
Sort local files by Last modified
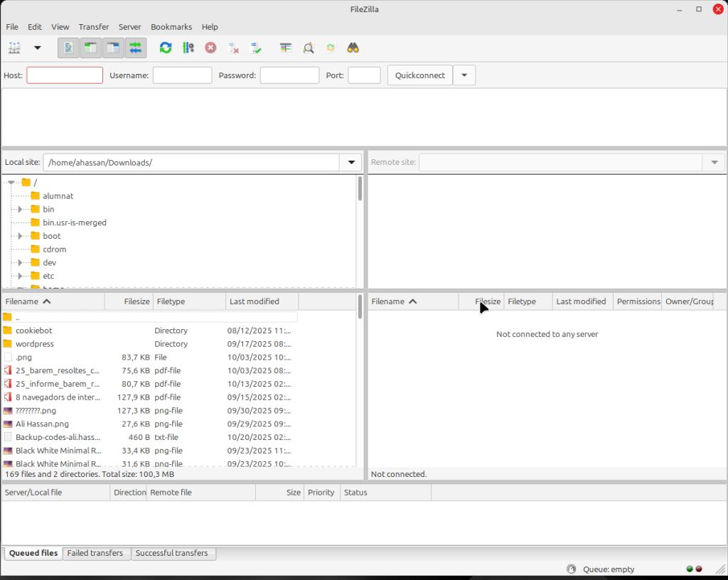pyautogui.click(x=255, y=301)
